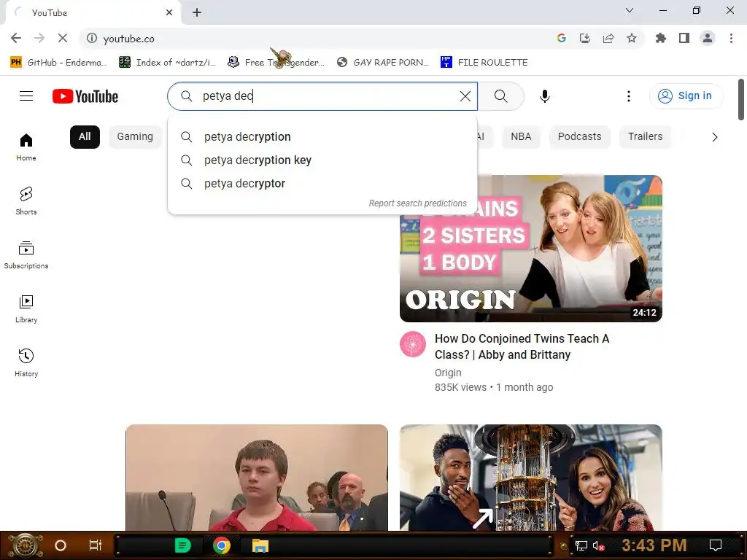The height and width of the screenshot is (560, 747).
Task: Clear the search box with the X
Action: click(465, 96)
